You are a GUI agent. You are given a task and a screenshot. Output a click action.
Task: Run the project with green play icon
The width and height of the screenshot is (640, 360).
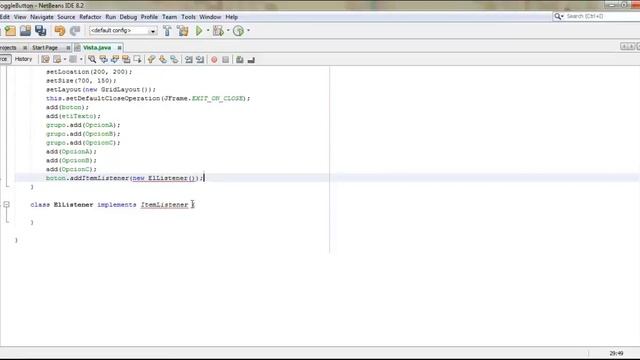[x=199, y=31]
